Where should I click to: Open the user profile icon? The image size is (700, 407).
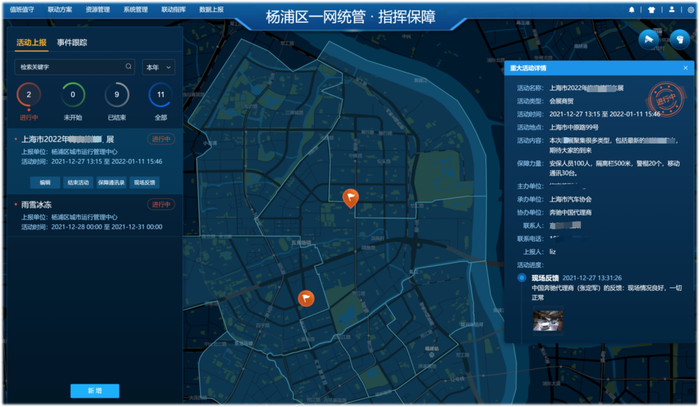[x=672, y=9]
